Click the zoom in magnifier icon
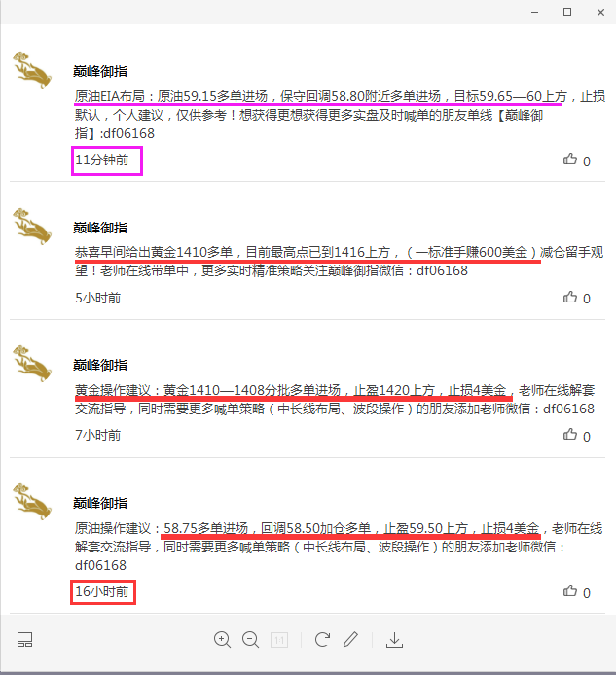This screenshot has height=675, width=616. [x=222, y=640]
